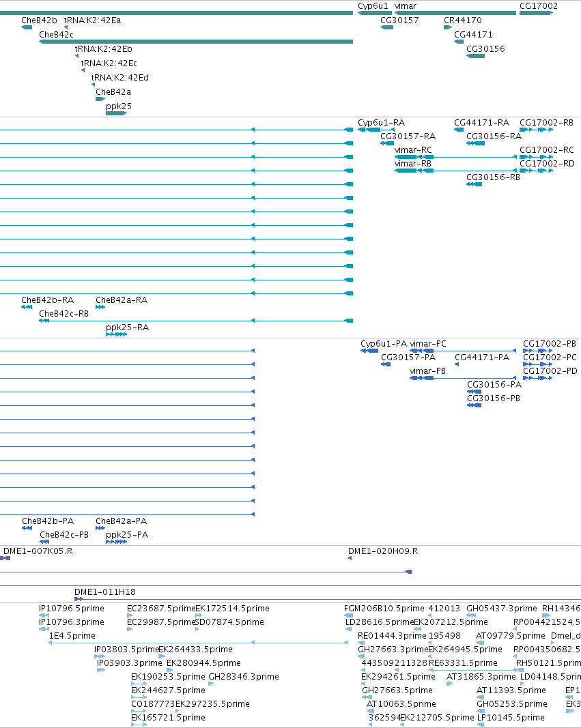Screen dimensions: 581x728
Task: Select the CG44171-PA protein label
Action: pyautogui.click(x=482, y=358)
